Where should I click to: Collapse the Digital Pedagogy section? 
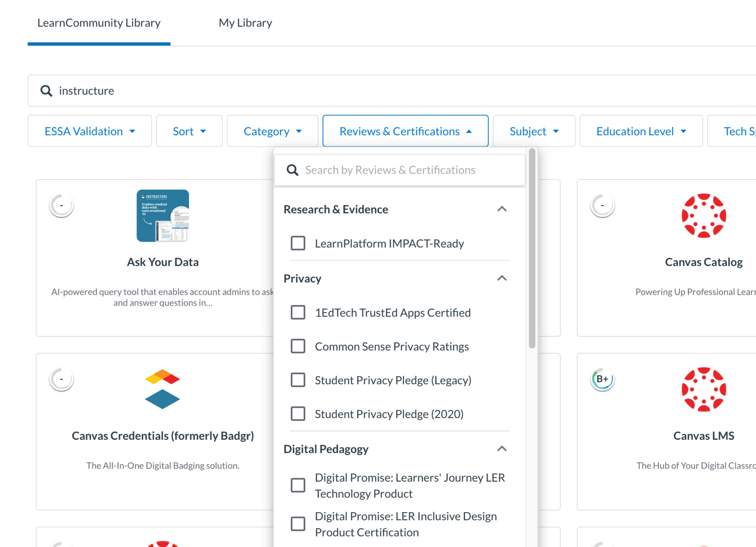502,449
